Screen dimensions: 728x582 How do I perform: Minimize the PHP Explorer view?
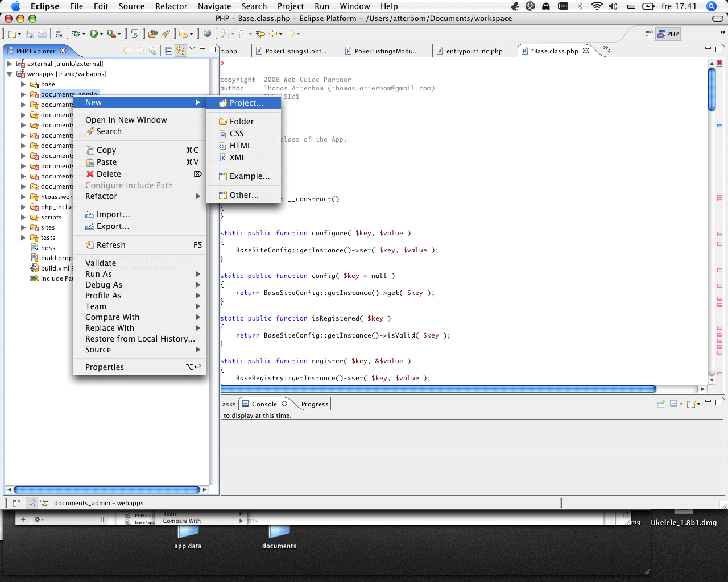tap(202, 49)
